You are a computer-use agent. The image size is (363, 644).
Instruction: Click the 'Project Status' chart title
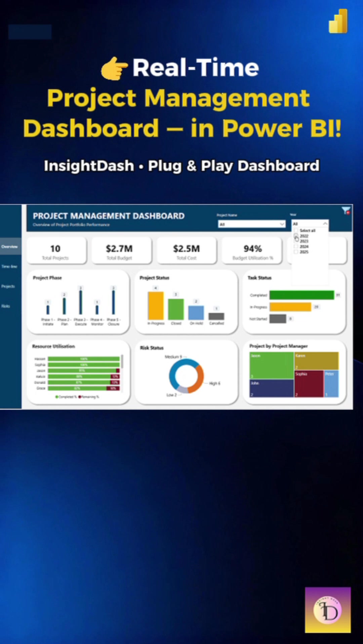coord(155,278)
